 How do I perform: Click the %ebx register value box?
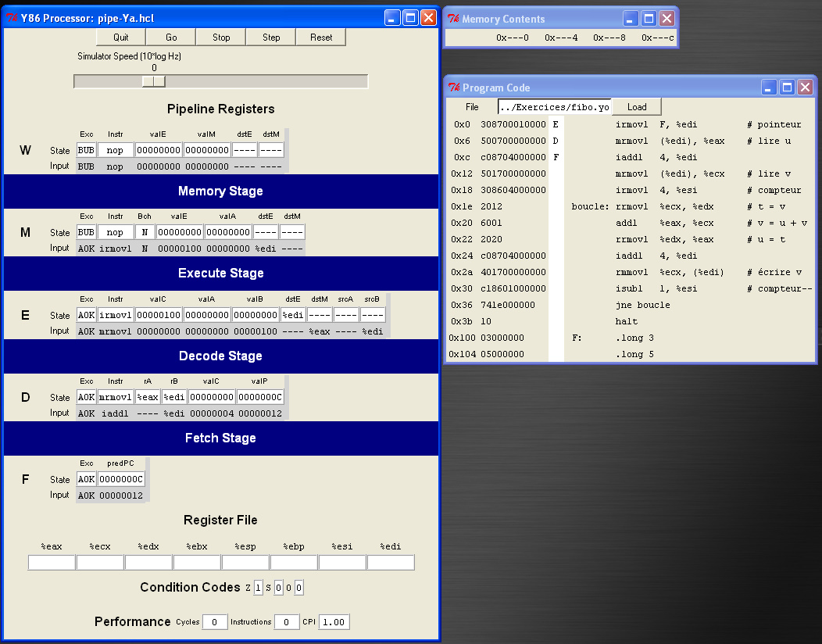click(x=197, y=562)
